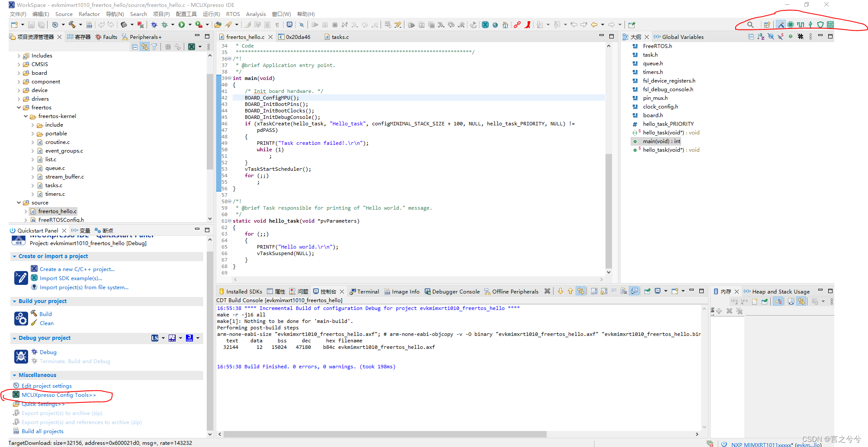Select 'main(void) : int' in Outline
The height and width of the screenshot is (447, 868).
click(661, 141)
